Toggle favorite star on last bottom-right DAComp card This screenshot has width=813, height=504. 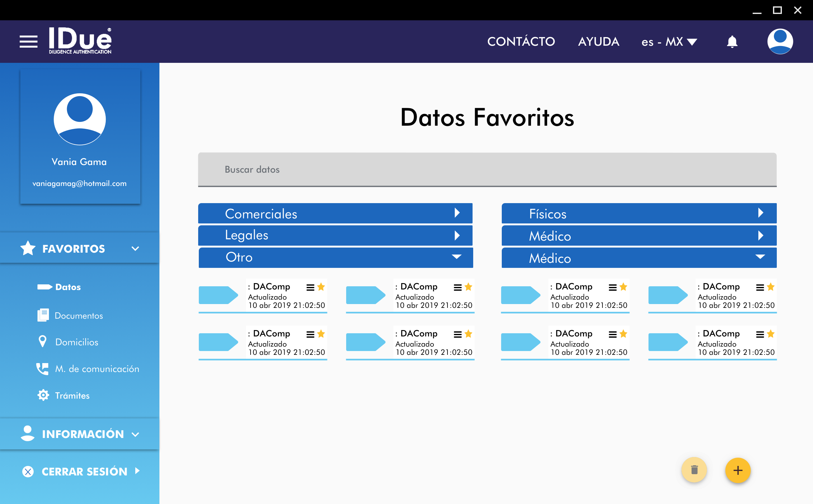(771, 334)
